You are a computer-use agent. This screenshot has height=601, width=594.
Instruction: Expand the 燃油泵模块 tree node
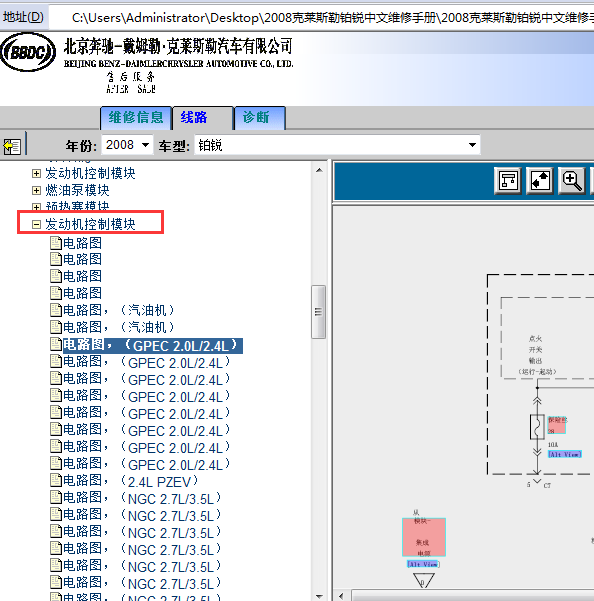coord(36,190)
